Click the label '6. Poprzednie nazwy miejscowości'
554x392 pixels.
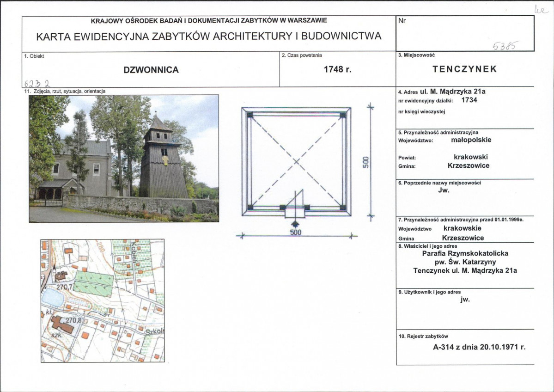pyautogui.click(x=439, y=183)
